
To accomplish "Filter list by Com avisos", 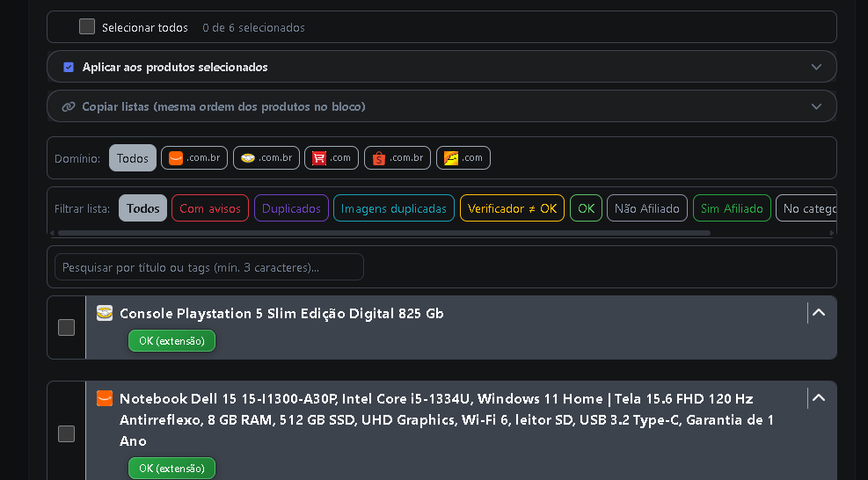I will pyautogui.click(x=210, y=208).
